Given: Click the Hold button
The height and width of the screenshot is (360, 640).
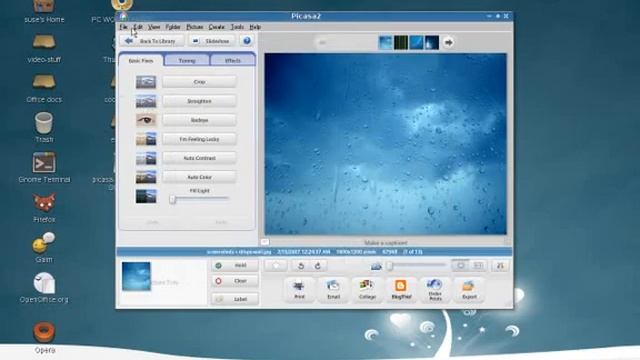Looking at the screenshot, I should coord(235,265).
